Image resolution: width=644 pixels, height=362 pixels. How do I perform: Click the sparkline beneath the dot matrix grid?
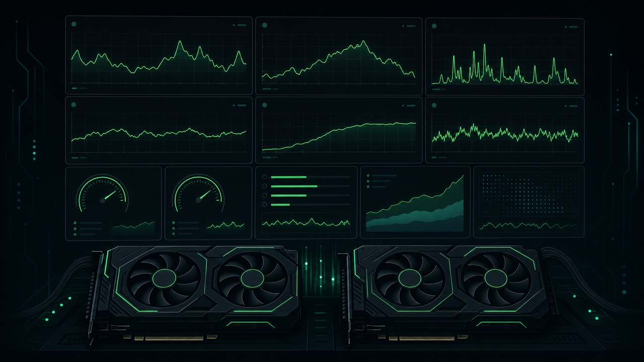click(x=529, y=226)
